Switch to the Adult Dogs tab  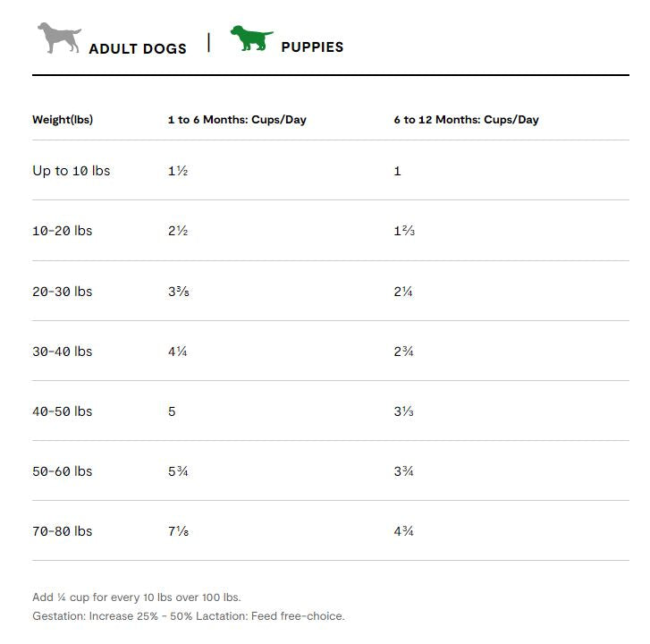[138, 48]
